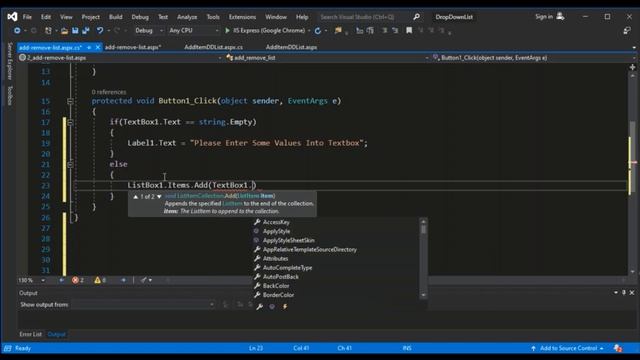
Task: Click the Increase Indent icon
Action: click(370, 31)
